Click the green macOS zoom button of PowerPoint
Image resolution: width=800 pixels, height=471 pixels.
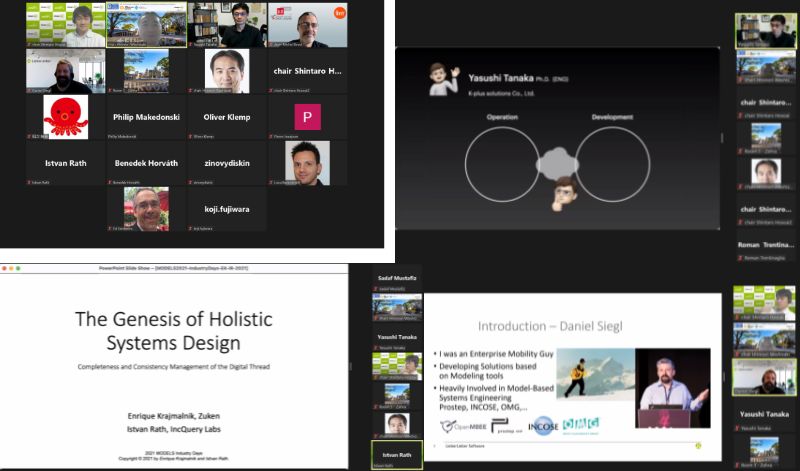point(18,268)
